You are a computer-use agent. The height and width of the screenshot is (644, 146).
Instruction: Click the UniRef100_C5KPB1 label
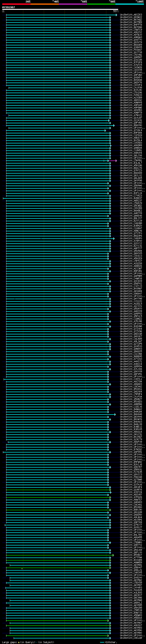click(x=131, y=161)
